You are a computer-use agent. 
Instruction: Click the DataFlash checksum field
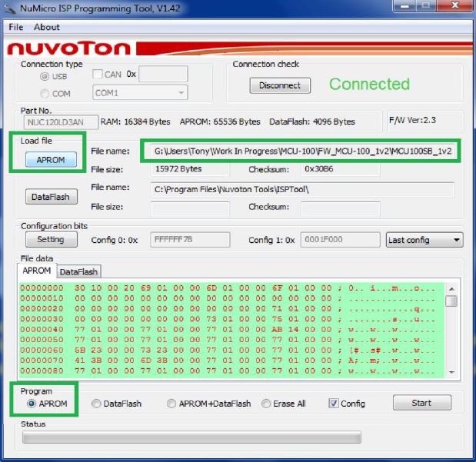[340, 208]
